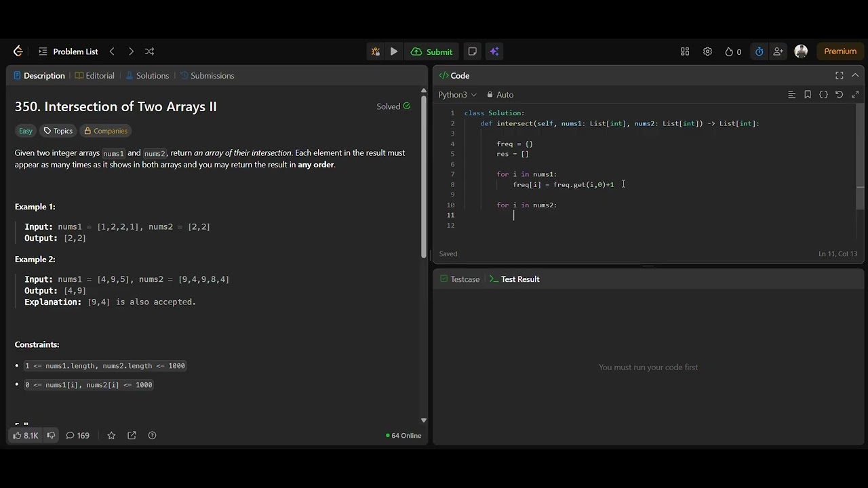Viewport: 868px width, 488px height.
Task: Pick a random problem with shuffle icon
Action: [149, 52]
